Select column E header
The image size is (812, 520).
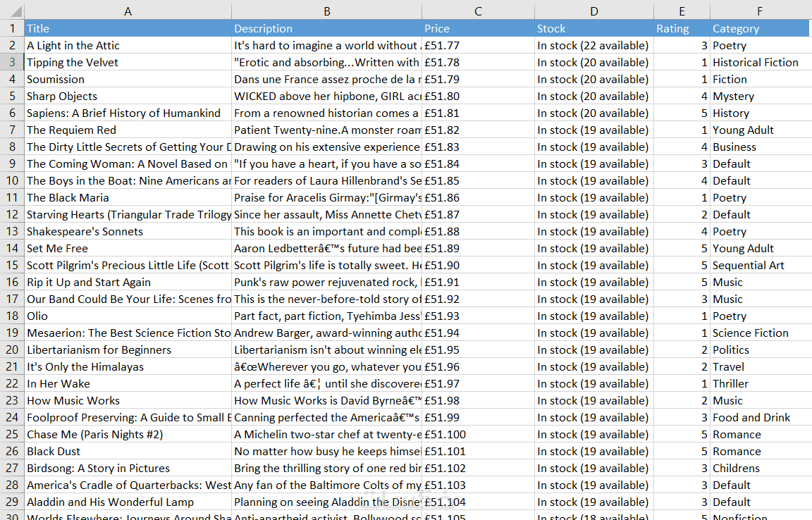coord(682,11)
